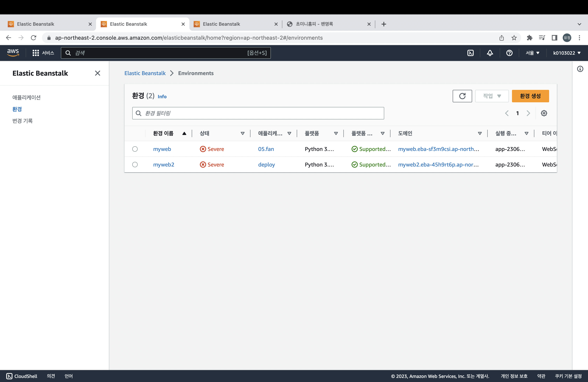Open browser extensions puzzle icon
Viewport: 588px width, 382px height.
click(x=529, y=38)
